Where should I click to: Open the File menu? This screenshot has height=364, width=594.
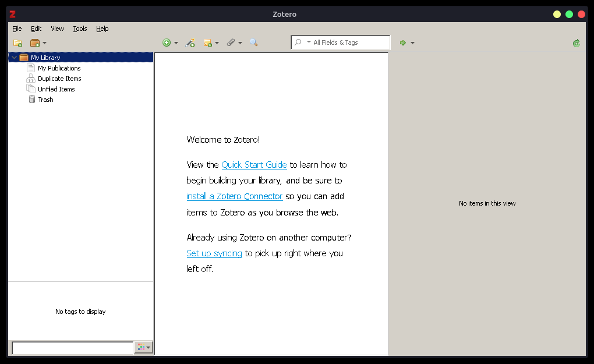click(x=17, y=29)
